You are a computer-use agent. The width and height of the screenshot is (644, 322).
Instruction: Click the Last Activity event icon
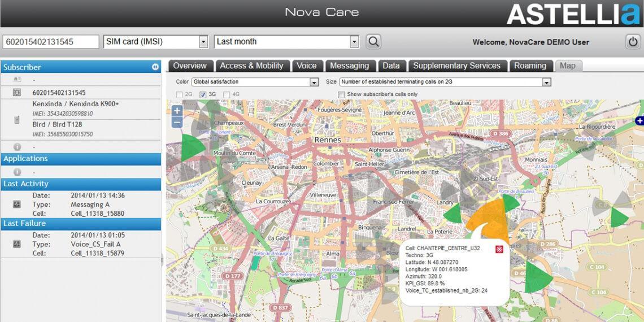coord(17,204)
